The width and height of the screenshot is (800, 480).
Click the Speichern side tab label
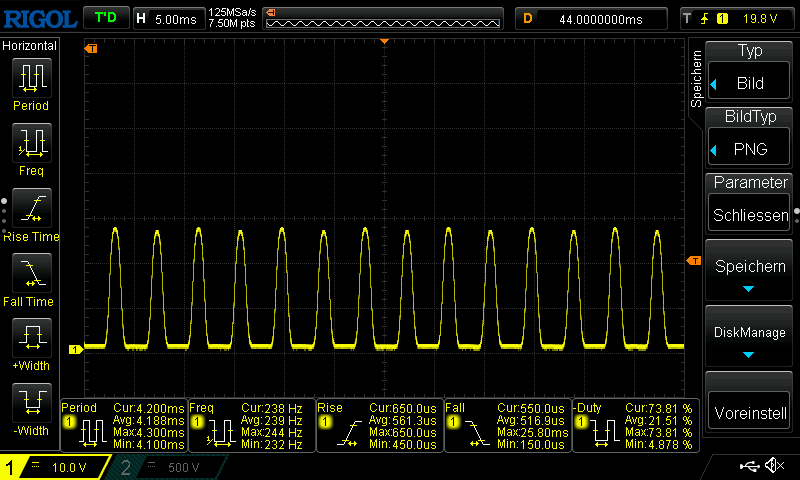[697, 78]
